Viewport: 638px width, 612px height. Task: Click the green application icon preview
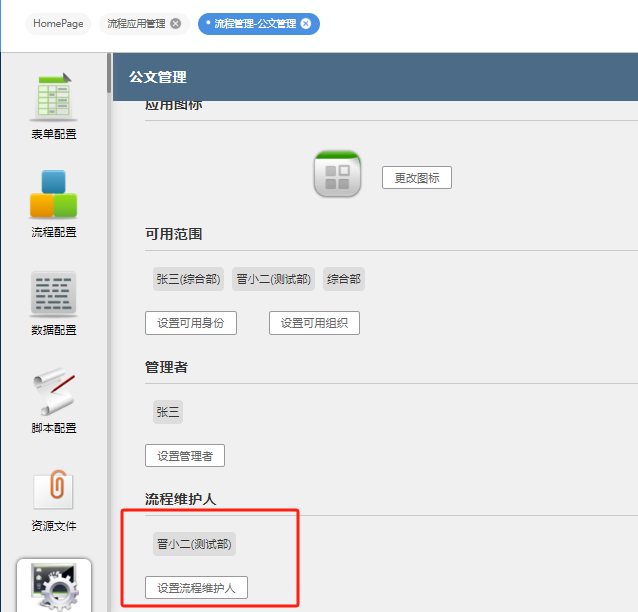click(337, 174)
